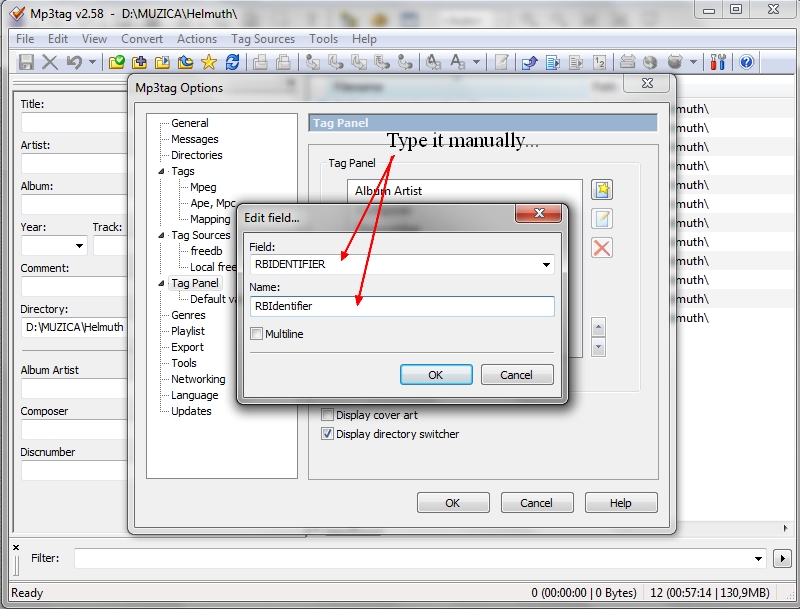Open the File menu
The image size is (800, 609).
pyautogui.click(x=25, y=39)
